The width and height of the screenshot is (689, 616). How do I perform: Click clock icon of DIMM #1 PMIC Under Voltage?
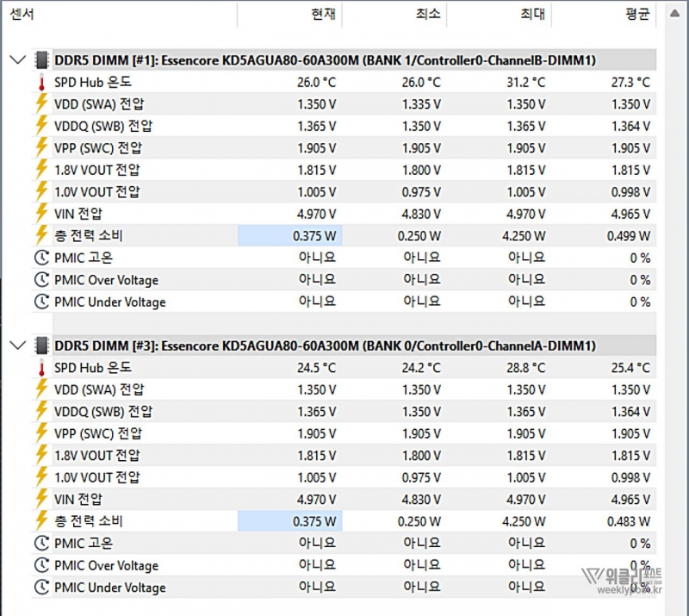(x=41, y=302)
